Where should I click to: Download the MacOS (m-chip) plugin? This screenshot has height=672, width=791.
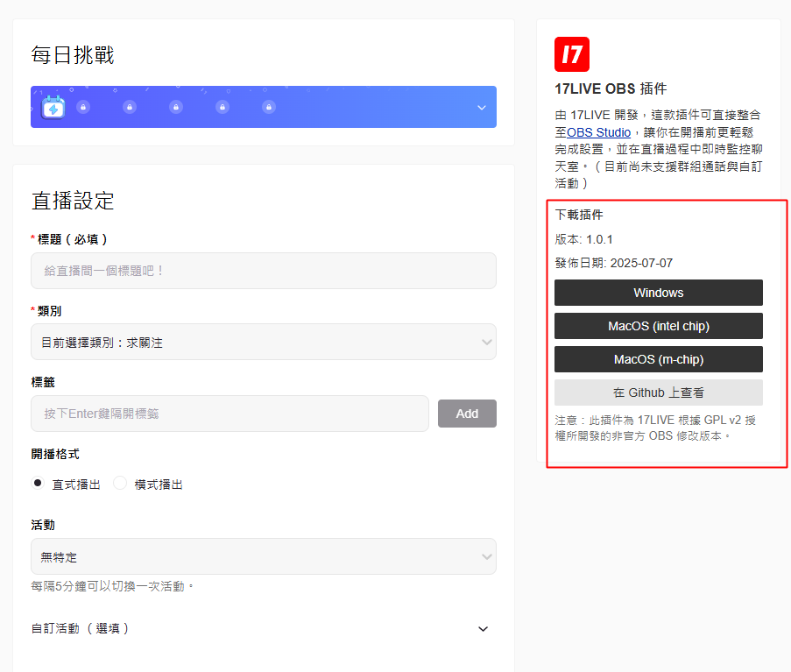pos(658,359)
